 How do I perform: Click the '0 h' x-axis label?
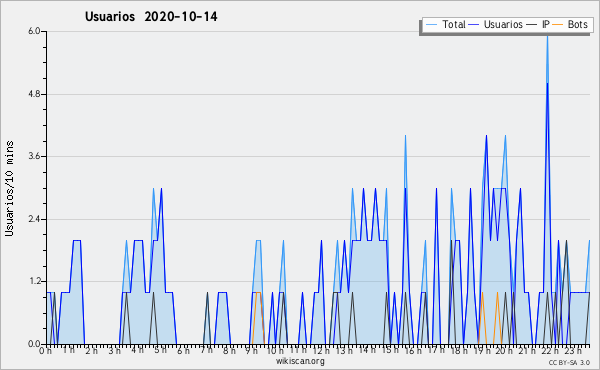coord(46,351)
